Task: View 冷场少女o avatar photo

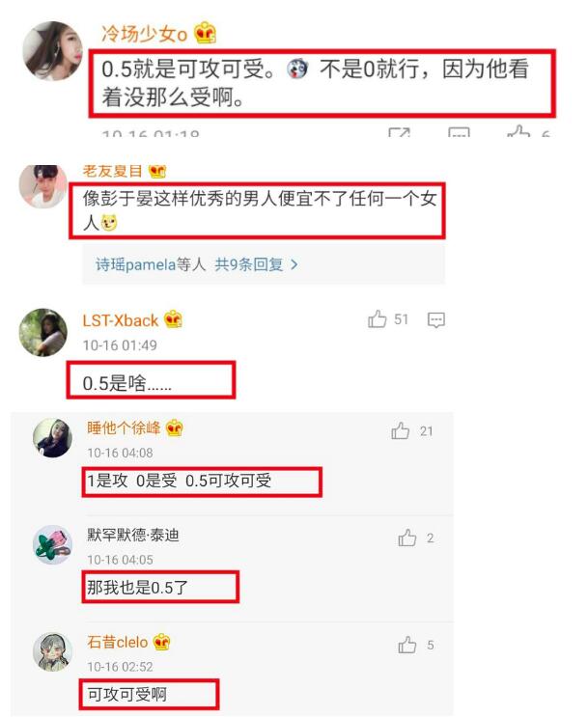Action: [53, 51]
